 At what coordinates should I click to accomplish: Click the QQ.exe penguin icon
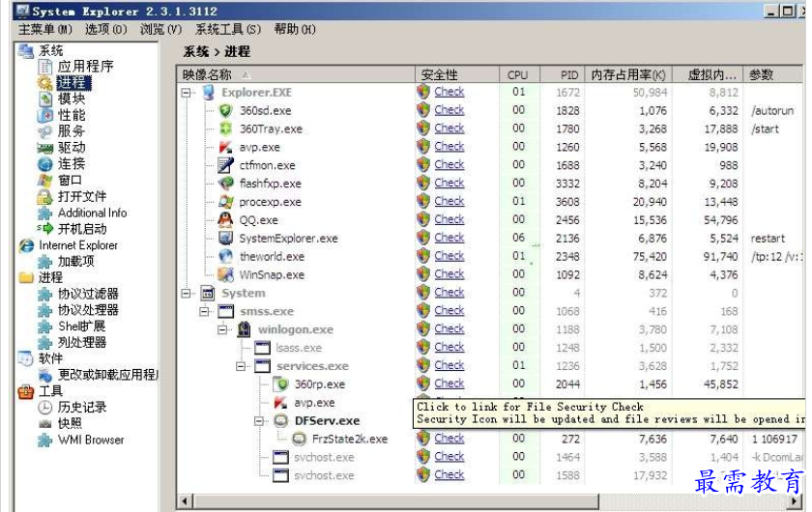pyautogui.click(x=225, y=220)
